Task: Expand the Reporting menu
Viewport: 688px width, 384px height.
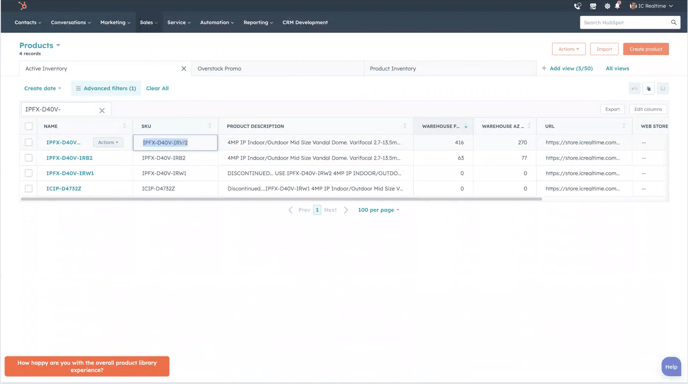Action: pyautogui.click(x=258, y=22)
